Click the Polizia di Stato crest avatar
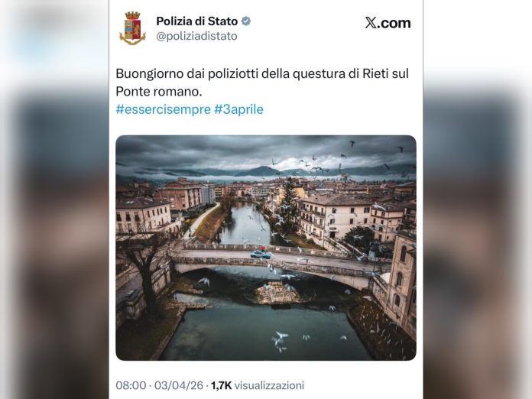Image resolution: width=532 pixels, height=399 pixels. coord(132,28)
